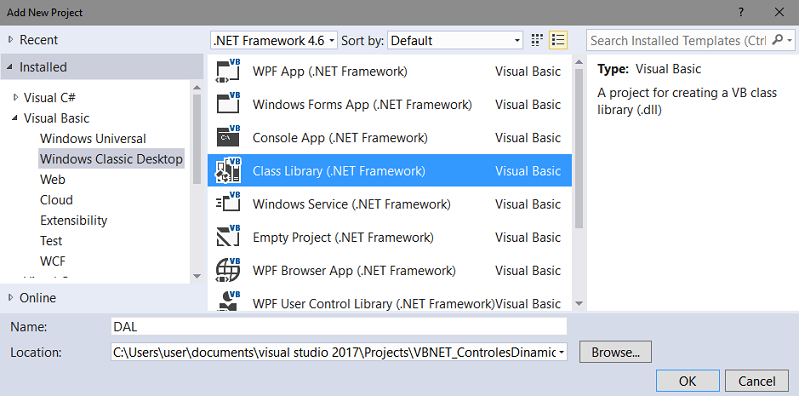Image resolution: width=799 pixels, height=396 pixels.
Task: Pick the Windows Service template icon
Action: (x=228, y=204)
